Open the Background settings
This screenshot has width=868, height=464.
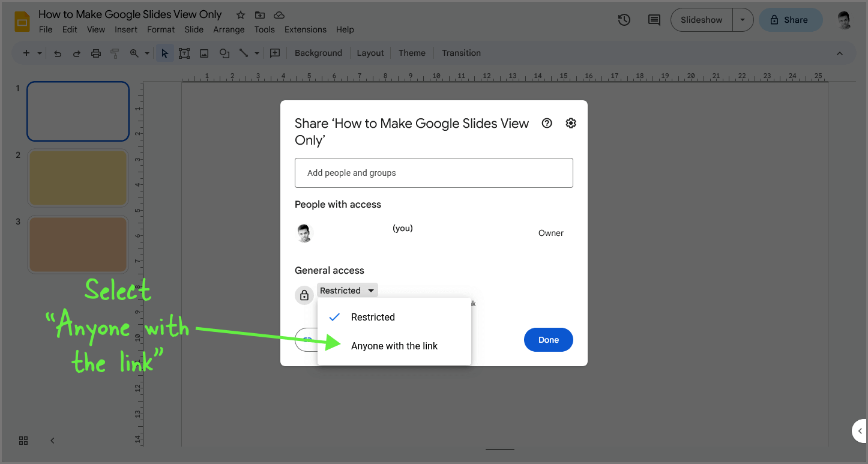click(318, 53)
